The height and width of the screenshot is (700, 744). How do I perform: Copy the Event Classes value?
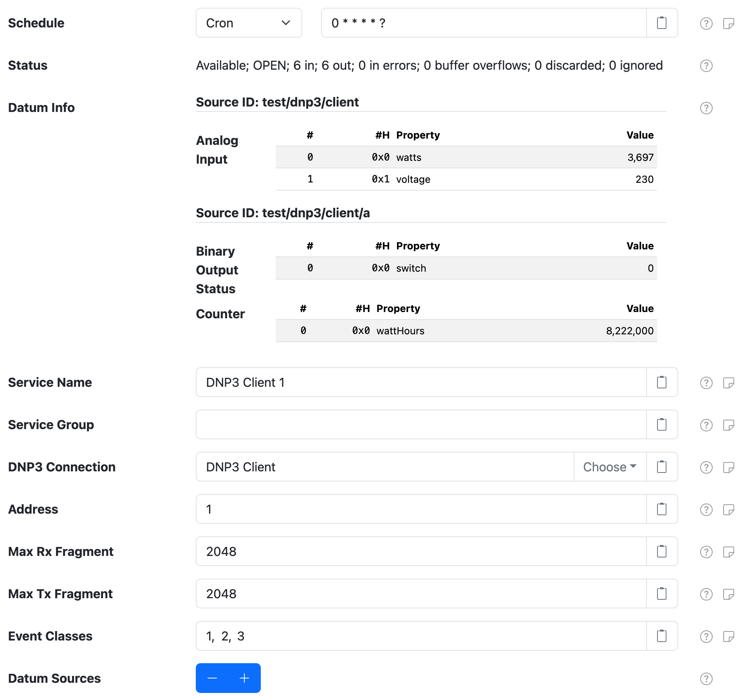point(662,636)
